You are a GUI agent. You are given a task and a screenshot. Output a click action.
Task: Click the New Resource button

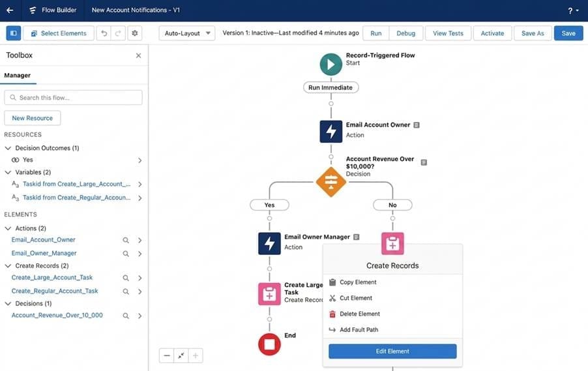pyautogui.click(x=32, y=118)
